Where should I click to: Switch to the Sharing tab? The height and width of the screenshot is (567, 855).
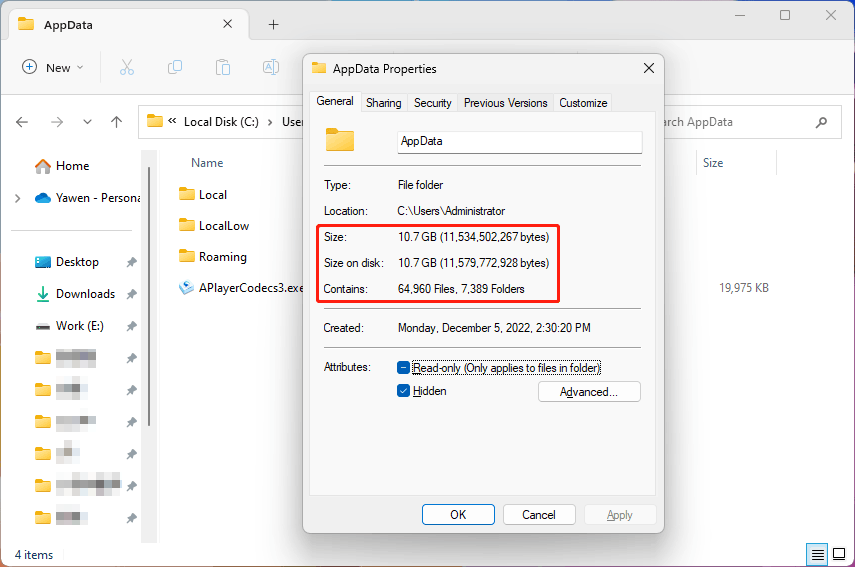tap(383, 102)
